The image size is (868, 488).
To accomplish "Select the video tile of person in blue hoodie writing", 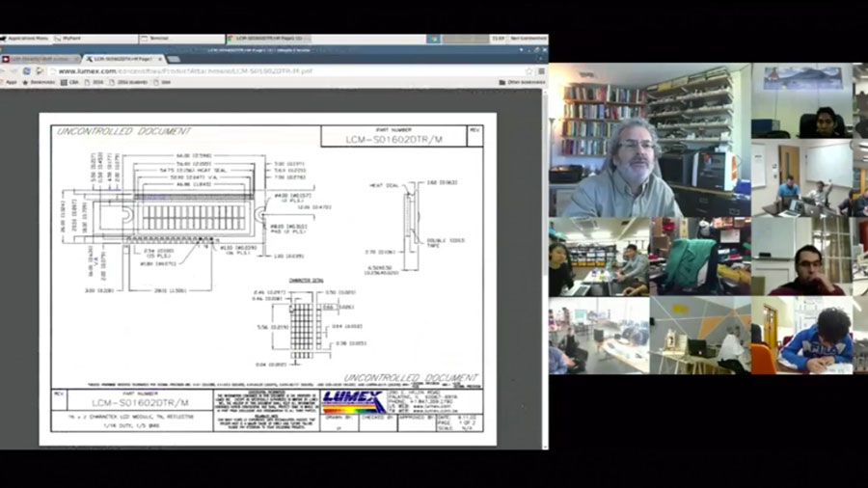I will pyautogui.click(x=802, y=336).
